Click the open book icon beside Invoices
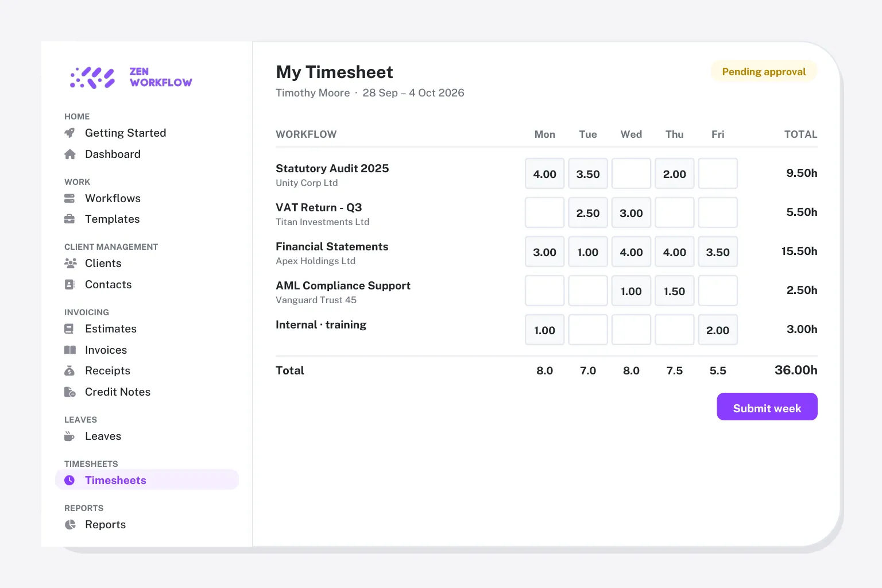882x588 pixels. pos(70,350)
